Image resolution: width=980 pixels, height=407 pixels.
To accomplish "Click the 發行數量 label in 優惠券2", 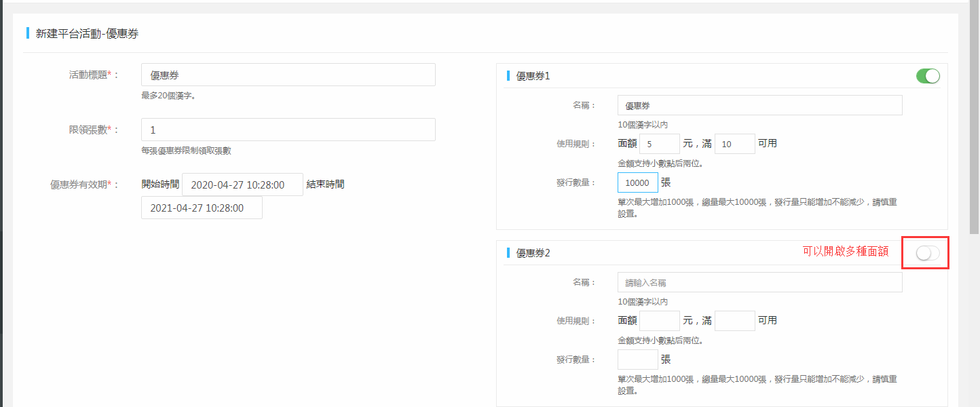I will [x=576, y=360].
